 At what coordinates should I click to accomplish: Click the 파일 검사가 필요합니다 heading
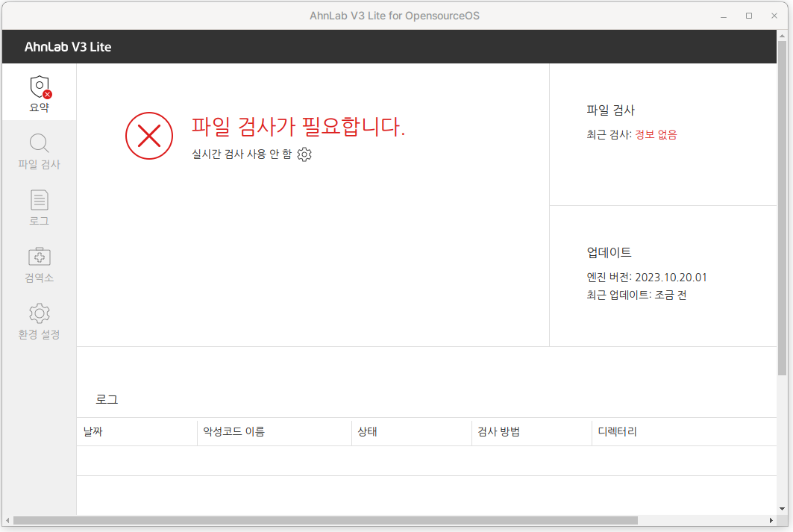click(298, 126)
